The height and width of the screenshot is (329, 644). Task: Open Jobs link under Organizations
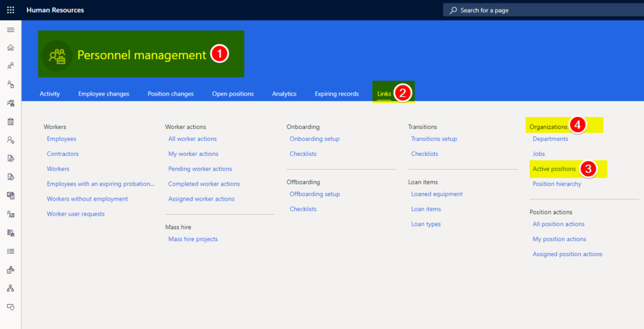(x=538, y=153)
